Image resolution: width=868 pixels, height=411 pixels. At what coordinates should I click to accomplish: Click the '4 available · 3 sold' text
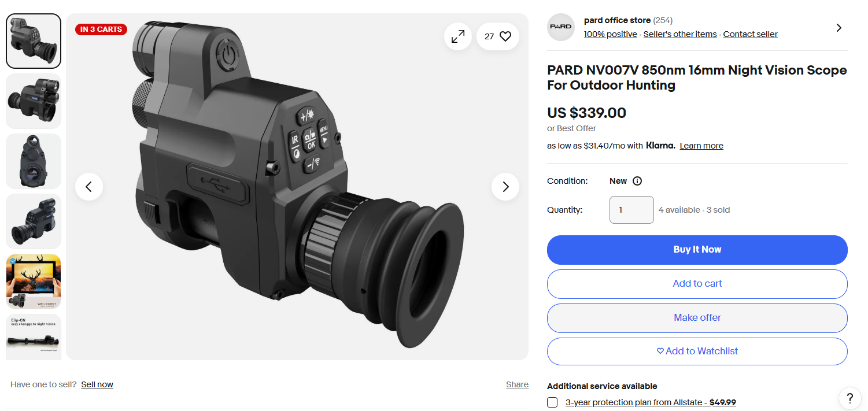click(x=694, y=210)
